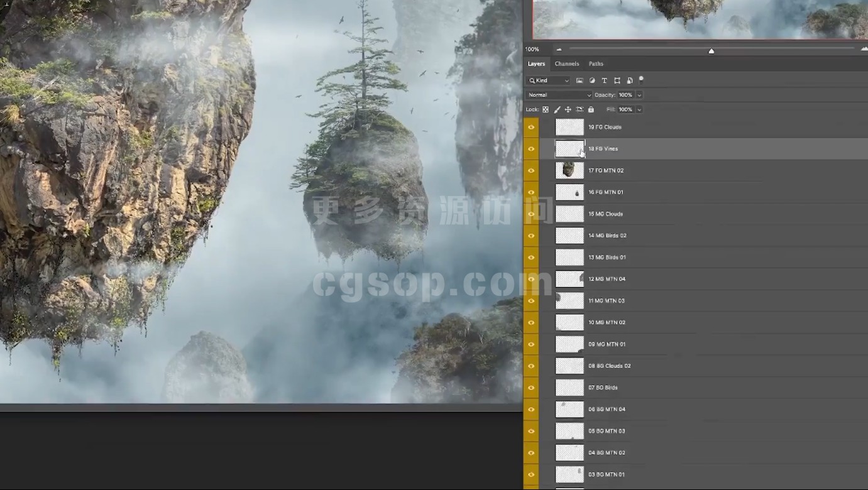The height and width of the screenshot is (490, 868).
Task: Select the 17 FG MTN 02 layer thumbnail
Action: pyautogui.click(x=569, y=170)
